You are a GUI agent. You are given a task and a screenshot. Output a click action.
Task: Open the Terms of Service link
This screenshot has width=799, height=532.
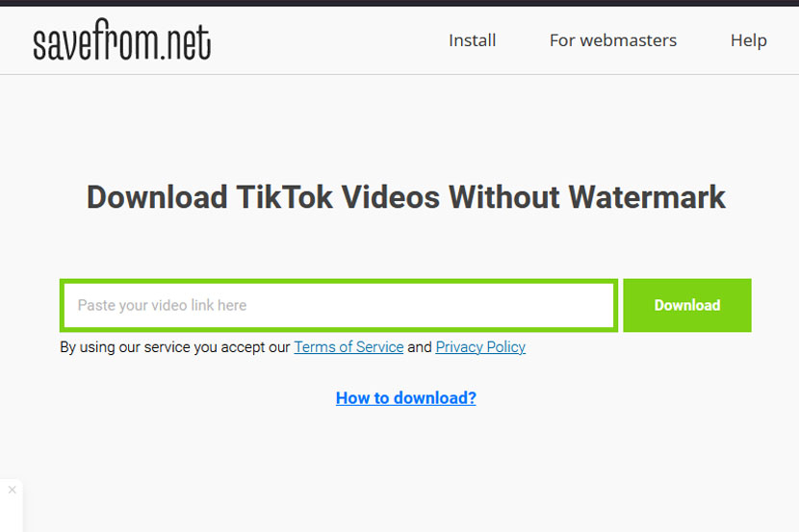click(348, 347)
